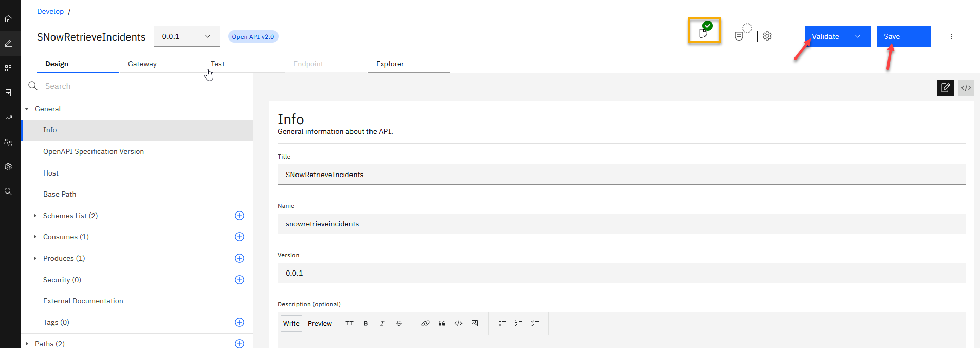The image size is (980, 348).
Task: Switch description editor to Preview mode
Action: pyautogui.click(x=320, y=323)
